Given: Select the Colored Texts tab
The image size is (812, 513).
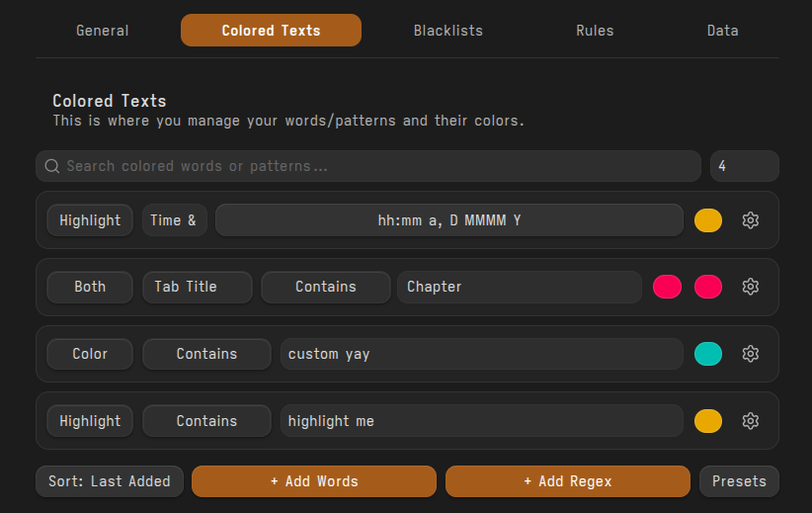Looking at the screenshot, I should tap(271, 31).
